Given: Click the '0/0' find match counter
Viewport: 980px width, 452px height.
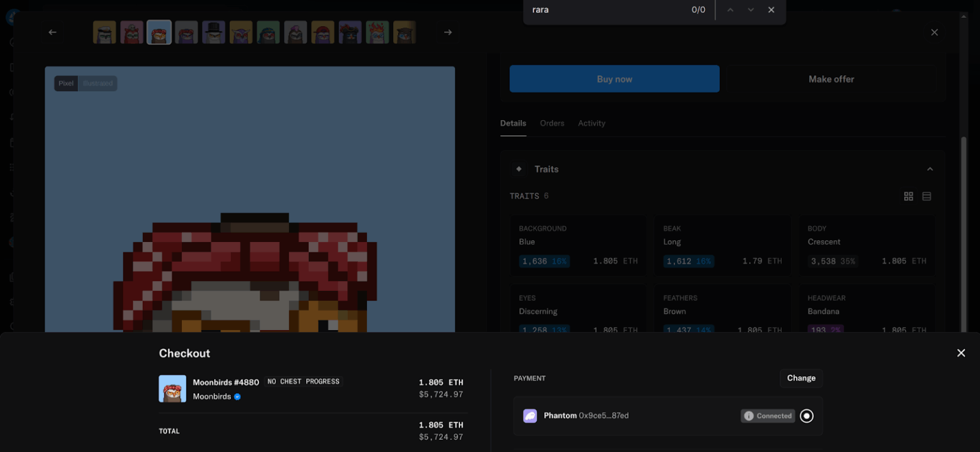Looking at the screenshot, I should [x=698, y=10].
